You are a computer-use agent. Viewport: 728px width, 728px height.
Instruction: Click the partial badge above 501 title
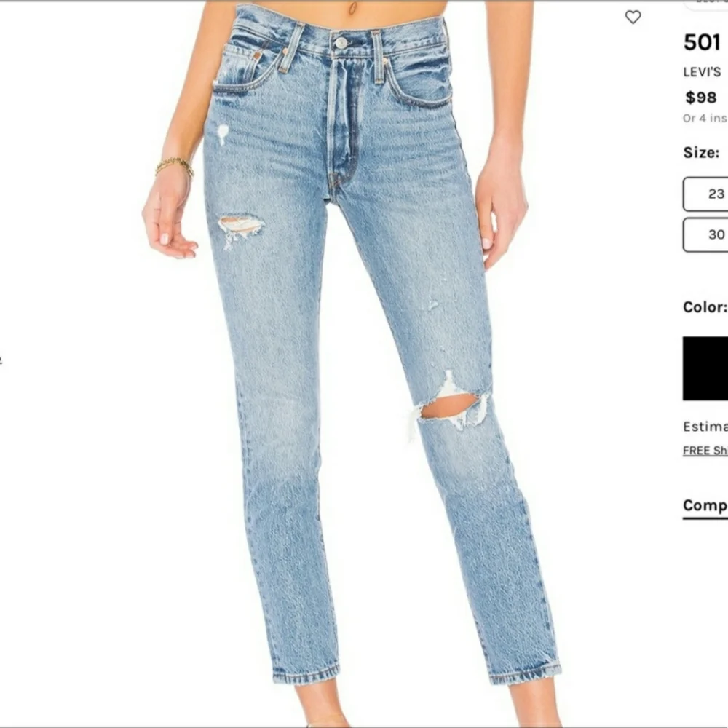707,4
